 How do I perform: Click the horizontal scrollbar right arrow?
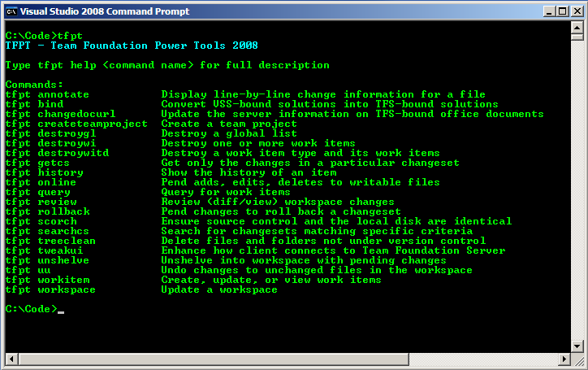tap(564, 359)
